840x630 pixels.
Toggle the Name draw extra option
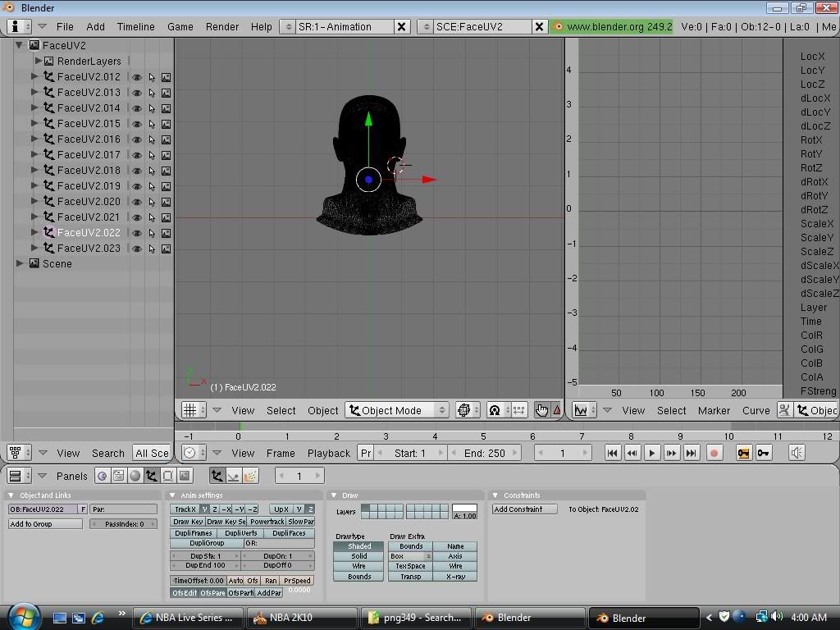455,546
